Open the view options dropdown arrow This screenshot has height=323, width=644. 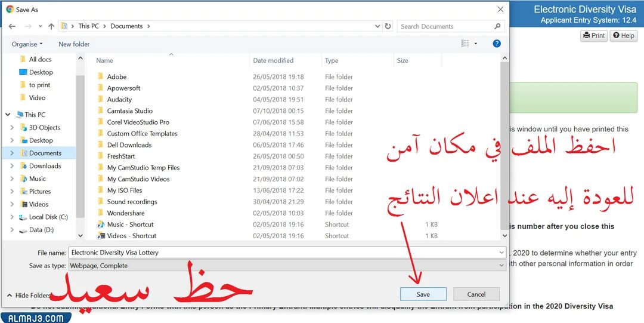click(476, 43)
